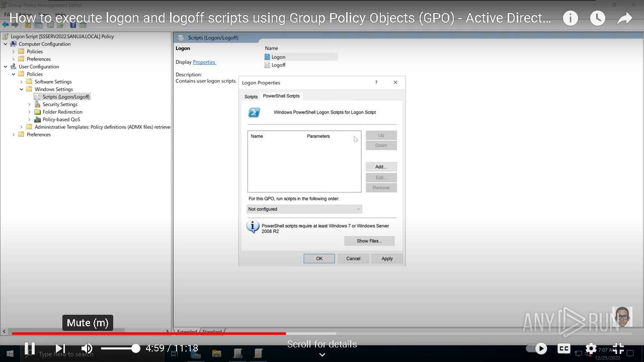This screenshot has height=362, width=644.
Task: Select 'Administrative Templates' tree item
Action: (103, 127)
